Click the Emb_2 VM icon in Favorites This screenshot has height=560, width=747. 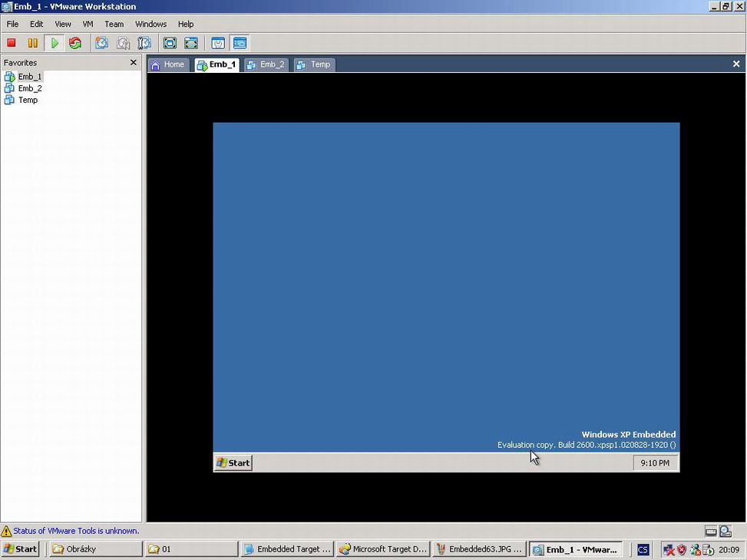point(9,88)
